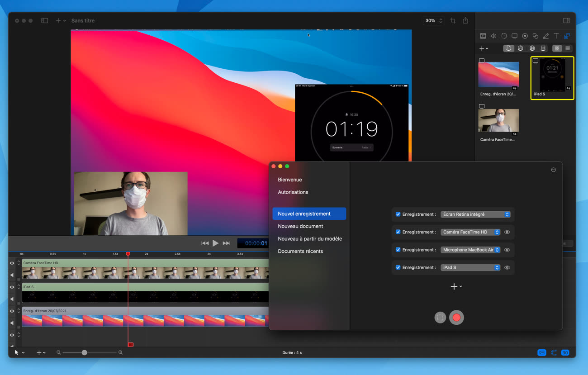Viewport: 588px width, 375px height.
Task: Open the Callout (cursor) inspector tab
Action: pyautogui.click(x=525, y=36)
